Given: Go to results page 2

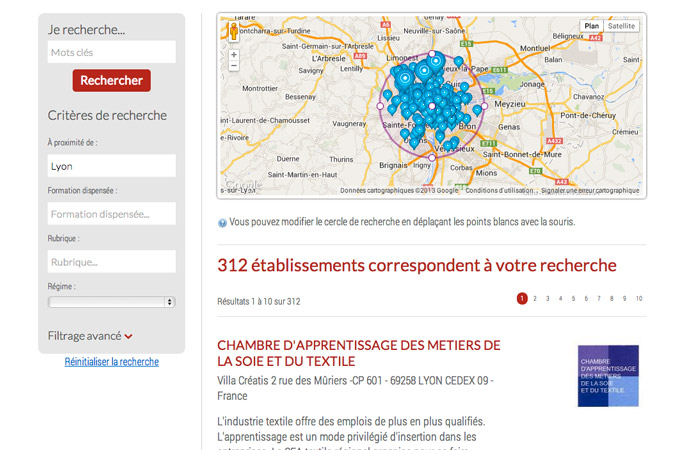Looking at the screenshot, I should (535, 299).
